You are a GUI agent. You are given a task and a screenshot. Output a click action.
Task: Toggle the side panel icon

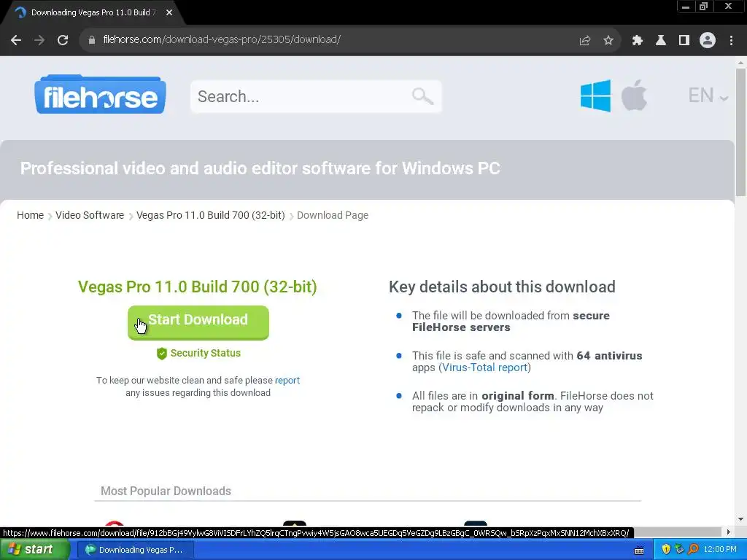click(x=684, y=41)
